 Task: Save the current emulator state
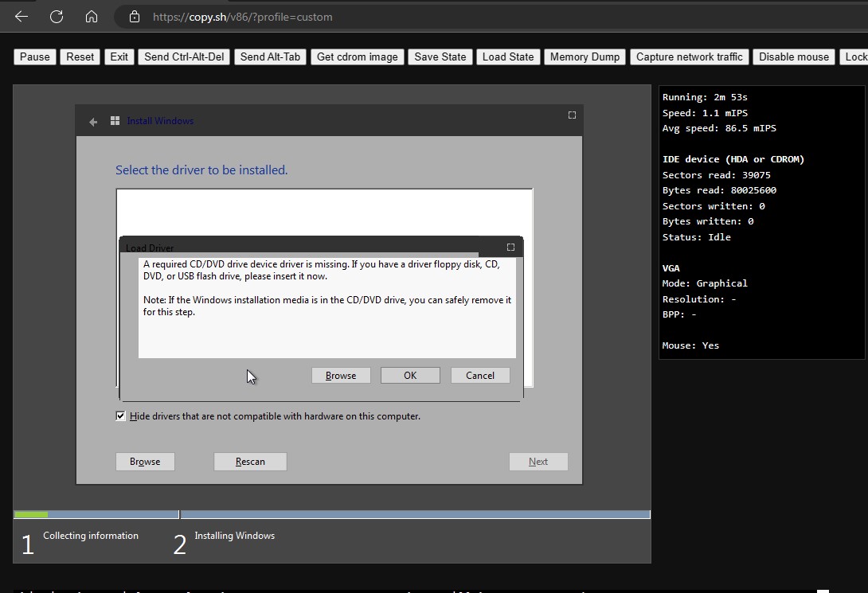pyautogui.click(x=440, y=57)
